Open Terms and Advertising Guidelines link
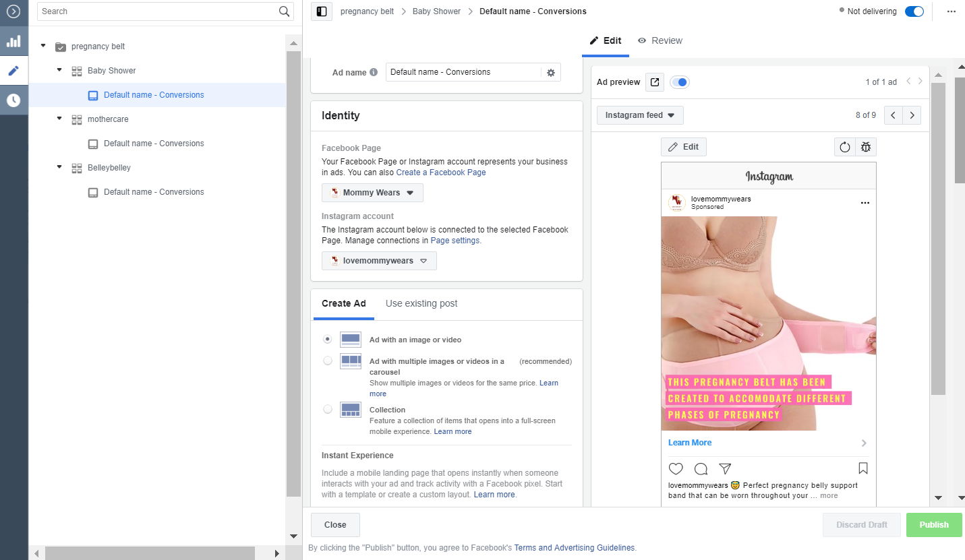The width and height of the screenshot is (965, 560). 575,548
